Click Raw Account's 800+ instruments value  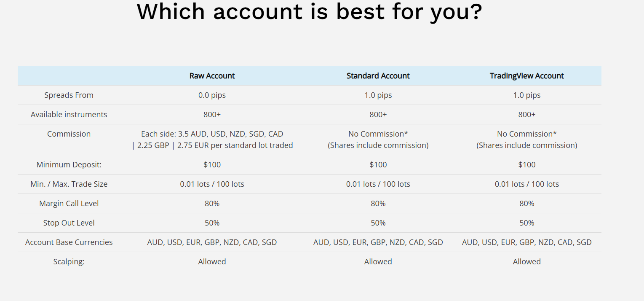click(212, 115)
